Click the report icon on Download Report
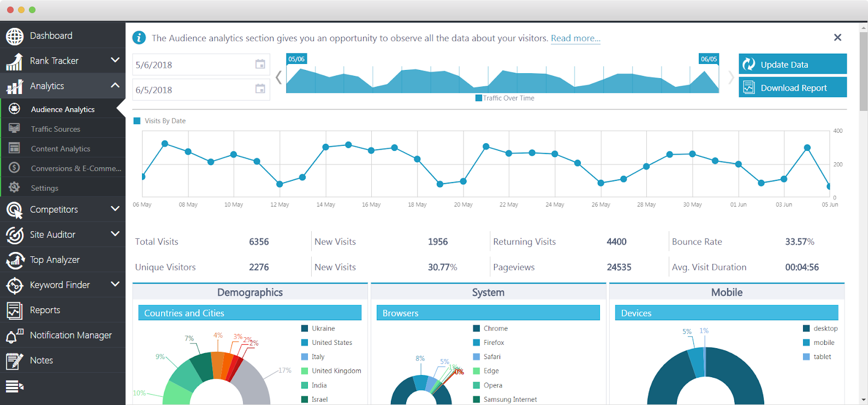The image size is (868, 405). point(749,87)
